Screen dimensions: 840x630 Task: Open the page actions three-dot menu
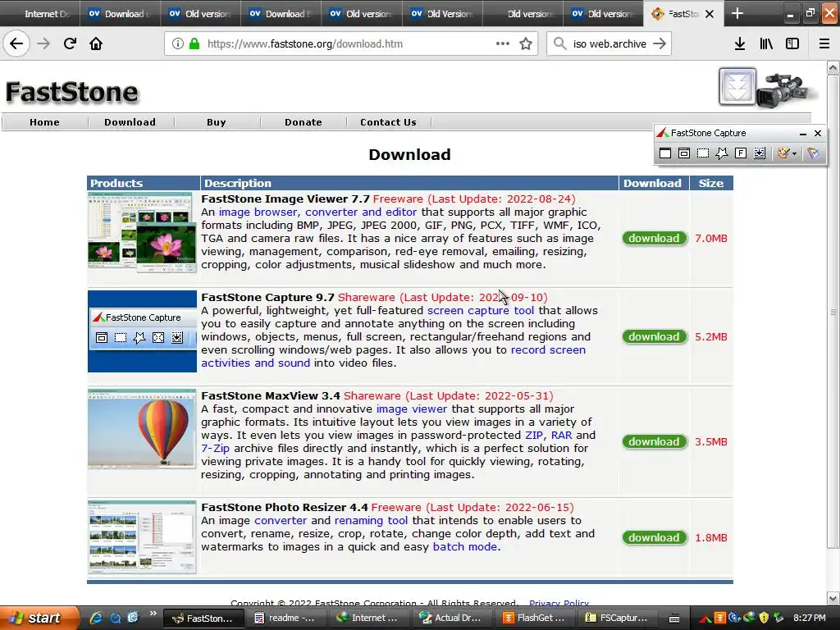(503, 43)
